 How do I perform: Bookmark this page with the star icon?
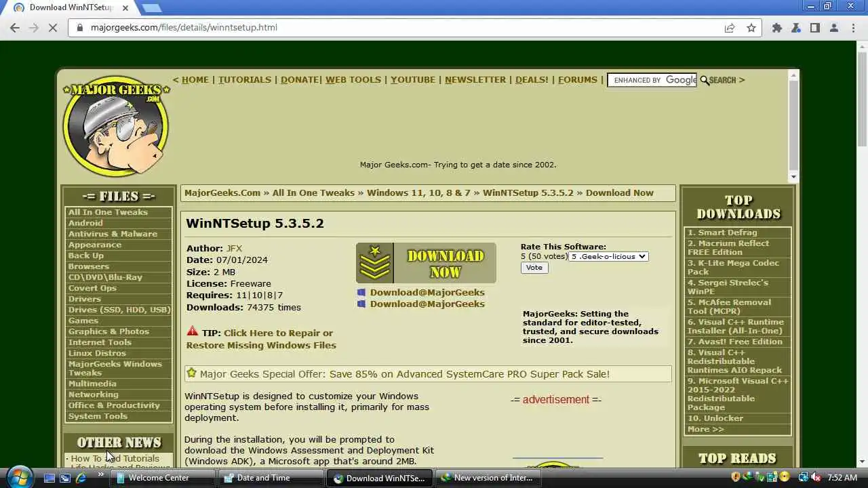751,28
